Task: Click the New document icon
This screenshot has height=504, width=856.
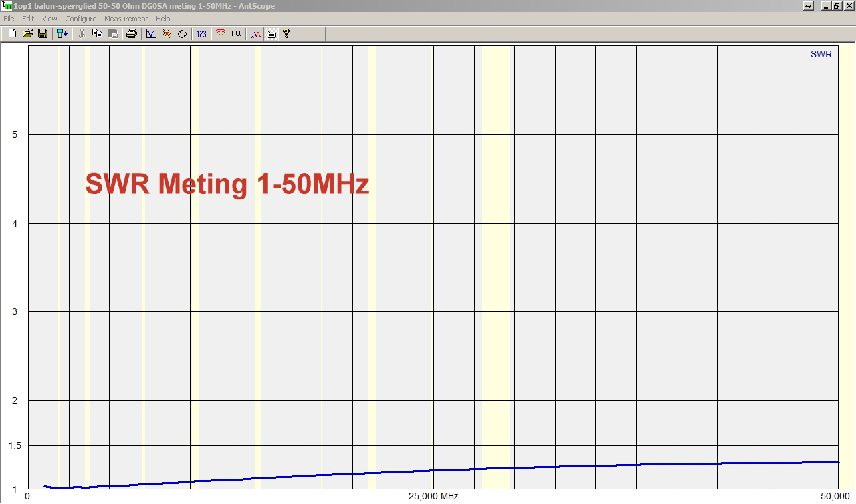Action: coord(12,33)
